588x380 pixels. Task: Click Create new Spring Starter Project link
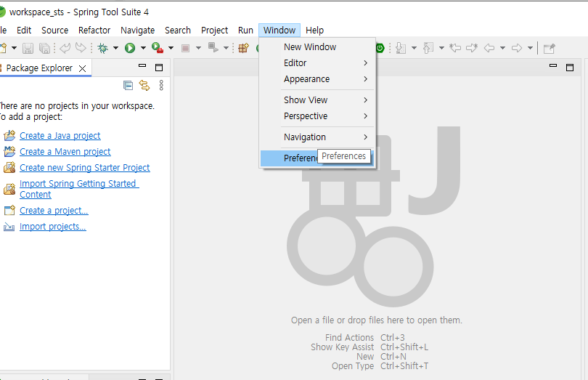[85, 168]
